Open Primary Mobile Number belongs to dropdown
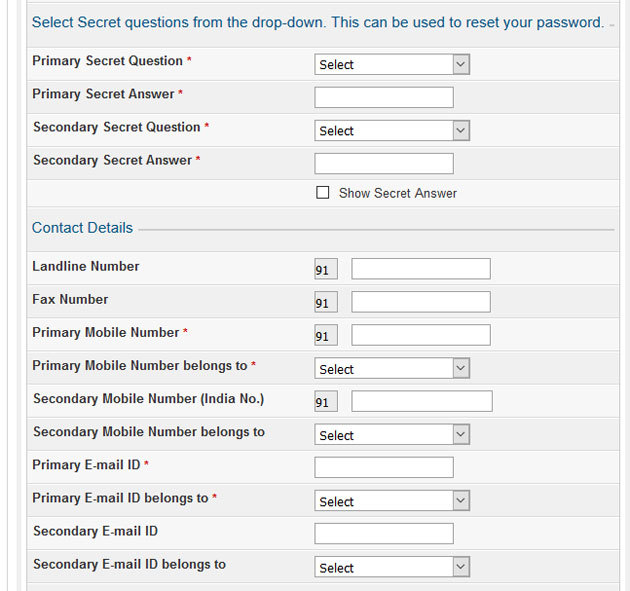This screenshot has height=591, width=630. pyautogui.click(x=391, y=369)
